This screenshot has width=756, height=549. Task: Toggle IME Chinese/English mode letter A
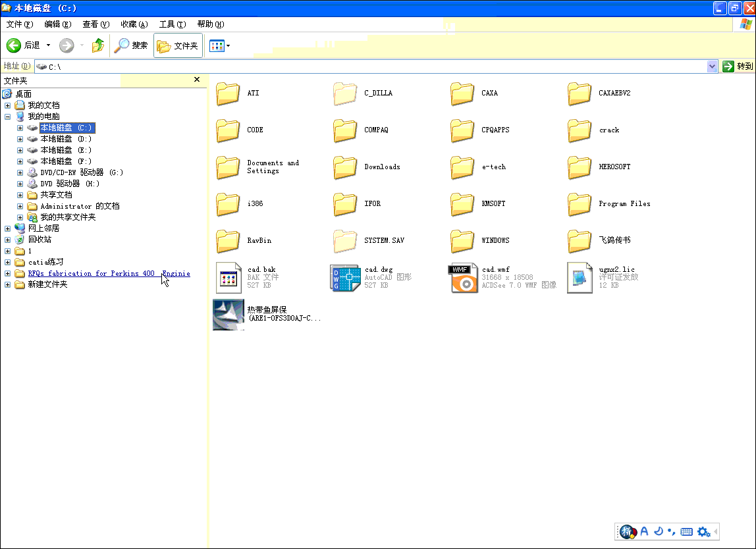tap(644, 532)
